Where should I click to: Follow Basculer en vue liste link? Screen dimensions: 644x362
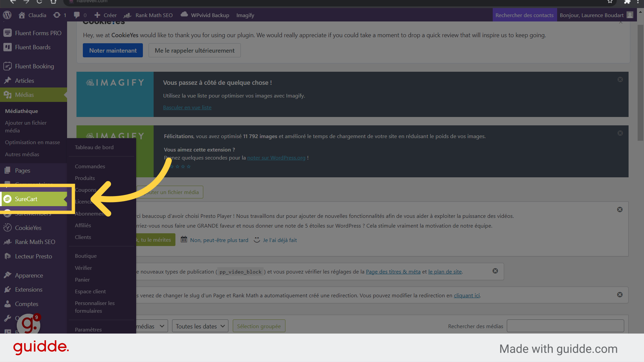(187, 107)
